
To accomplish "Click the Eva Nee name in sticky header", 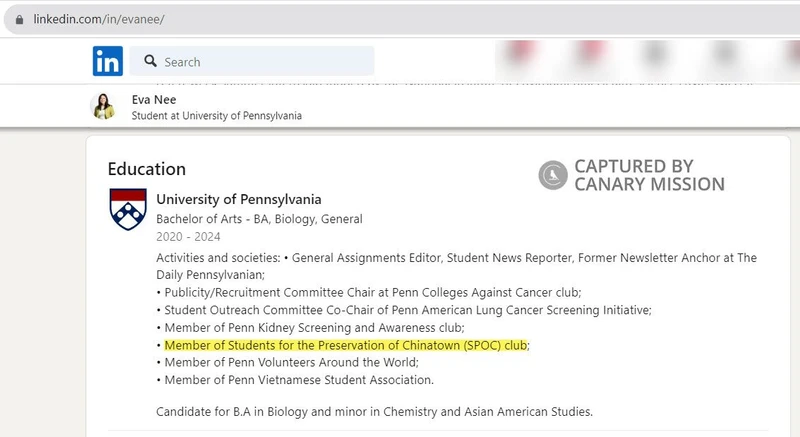I will click(x=150, y=99).
